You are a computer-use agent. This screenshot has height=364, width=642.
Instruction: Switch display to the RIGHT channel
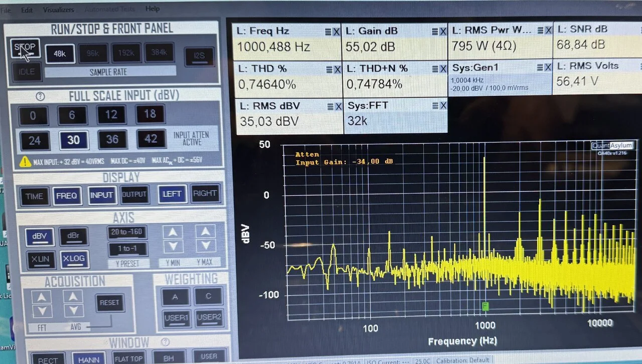tap(205, 194)
